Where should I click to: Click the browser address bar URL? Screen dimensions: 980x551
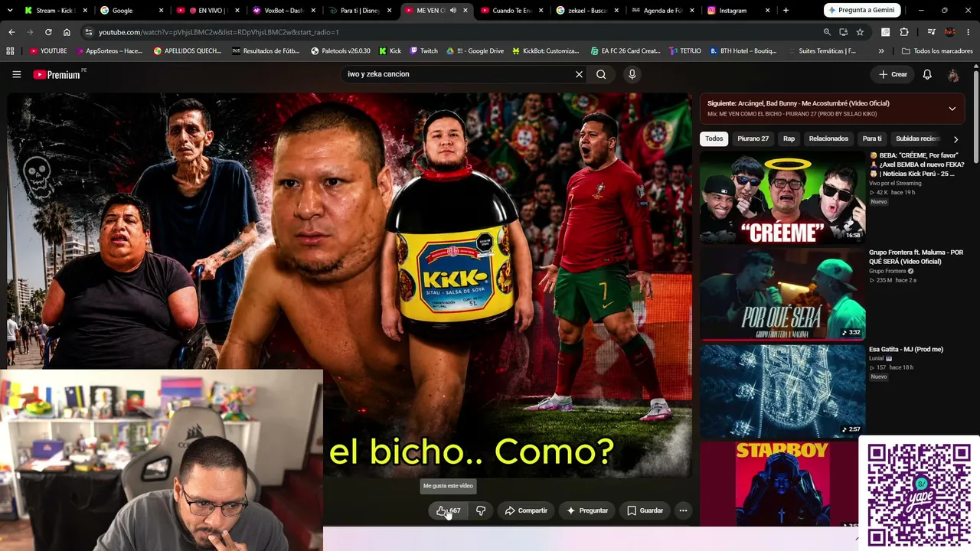tap(219, 32)
